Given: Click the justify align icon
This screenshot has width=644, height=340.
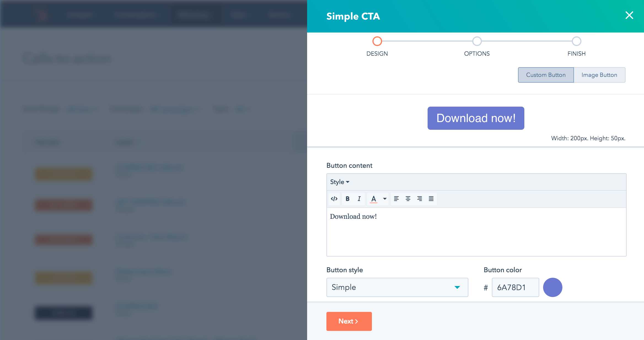Looking at the screenshot, I should pyautogui.click(x=431, y=199).
